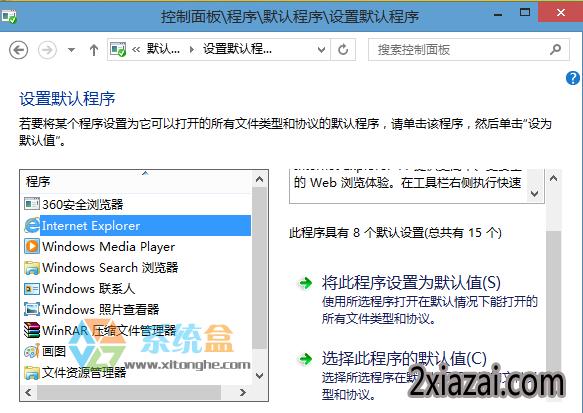
Task: Click program list scroll down arrow
Action: [260, 376]
